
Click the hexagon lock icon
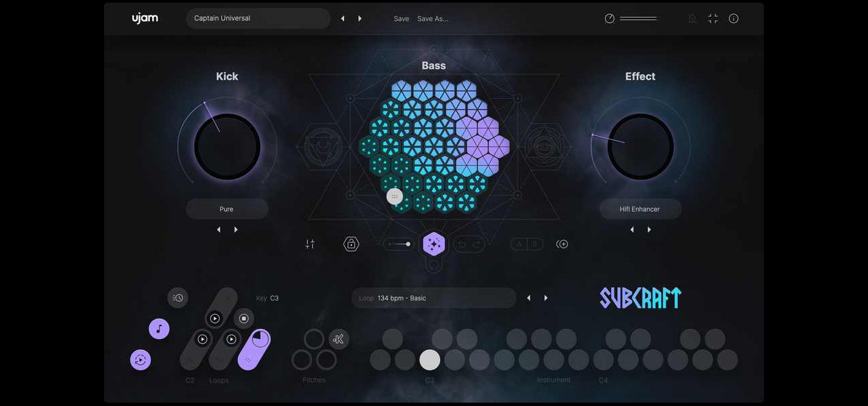click(351, 244)
